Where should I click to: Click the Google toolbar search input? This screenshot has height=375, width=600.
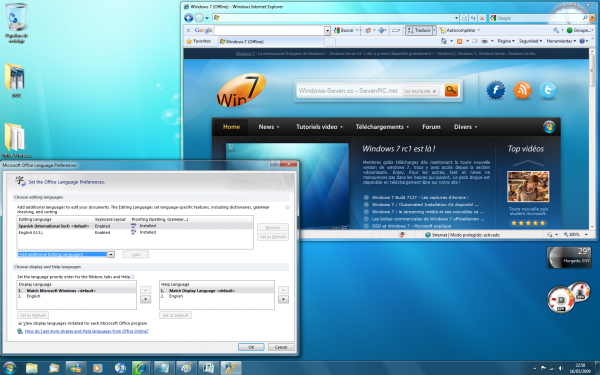[270, 30]
